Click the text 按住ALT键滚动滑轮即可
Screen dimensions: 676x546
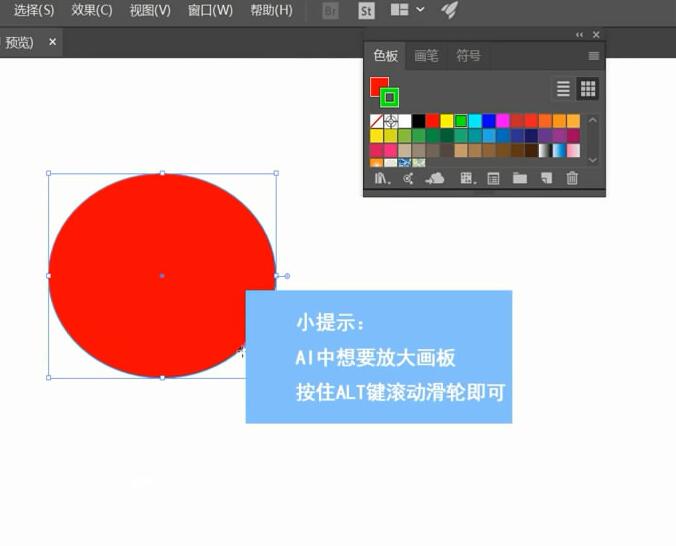click(x=401, y=392)
